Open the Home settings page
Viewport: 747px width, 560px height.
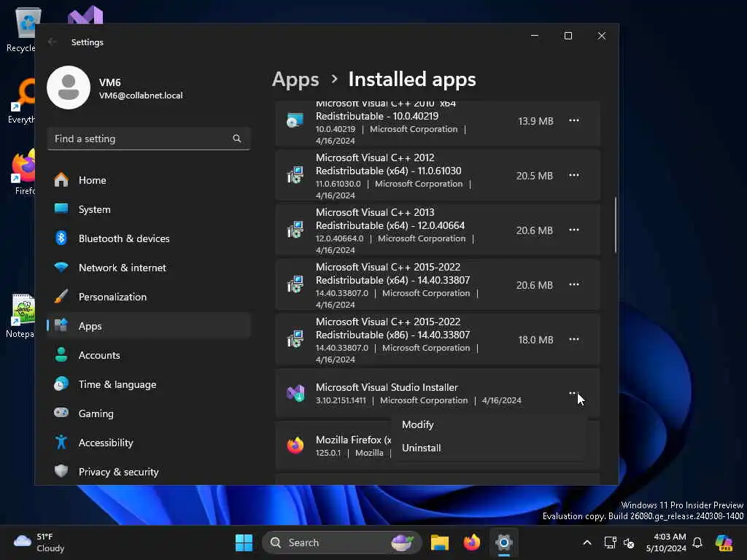pos(149,180)
